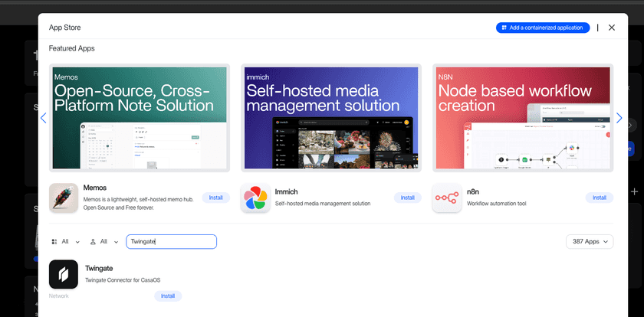Click the Add a containerized application button
This screenshot has width=644, height=317.
543,28
